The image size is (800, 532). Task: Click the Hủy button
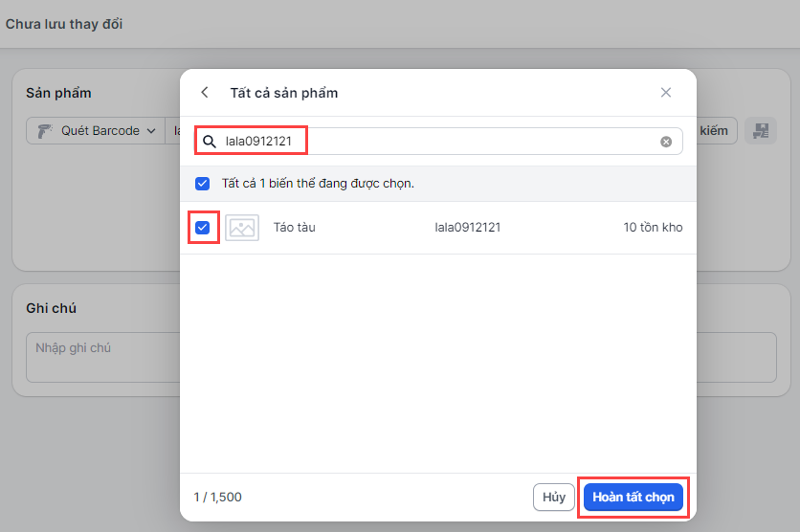[553, 498]
